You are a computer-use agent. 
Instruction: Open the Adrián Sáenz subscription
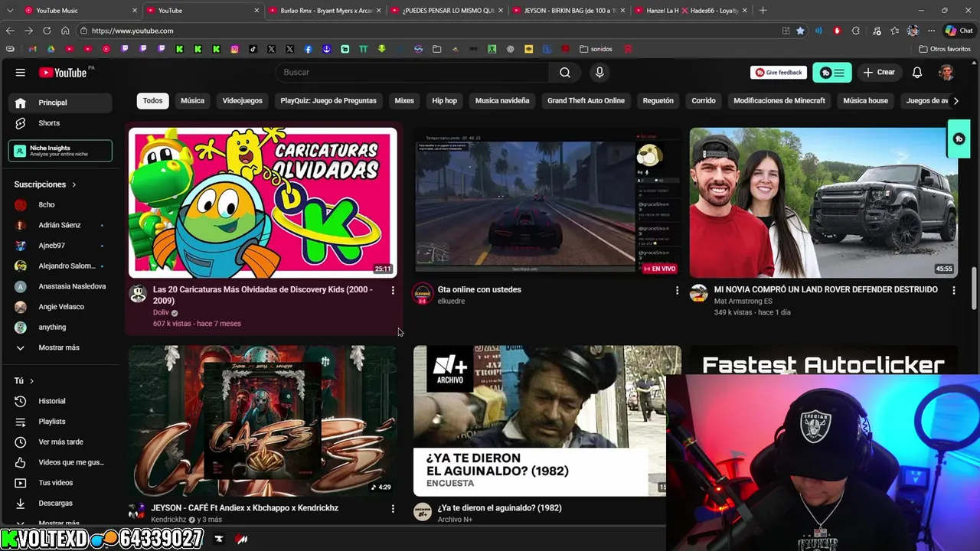[60, 225]
